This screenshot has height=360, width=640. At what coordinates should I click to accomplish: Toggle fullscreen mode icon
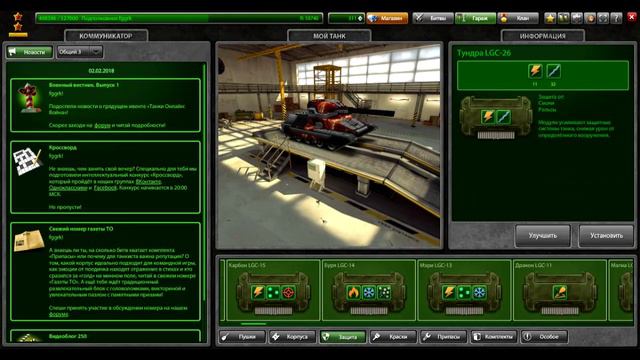pos(603,18)
